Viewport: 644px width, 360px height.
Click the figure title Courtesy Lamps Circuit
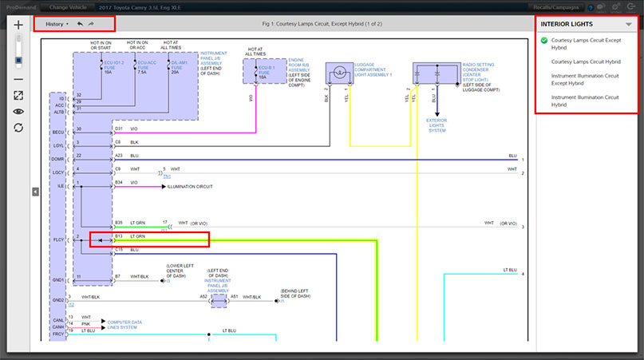(x=322, y=24)
